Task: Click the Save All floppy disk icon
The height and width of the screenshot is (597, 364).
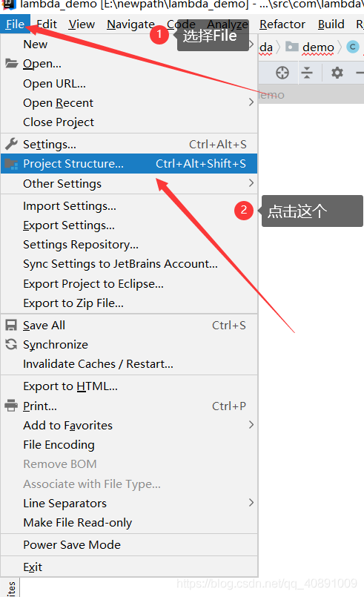Action: point(11,325)
